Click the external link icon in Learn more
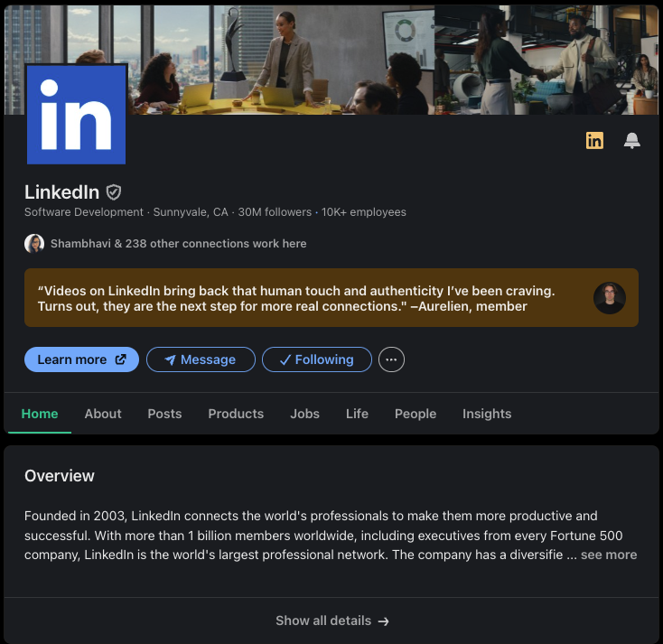The image size is (663, 644). click(121, 359)
